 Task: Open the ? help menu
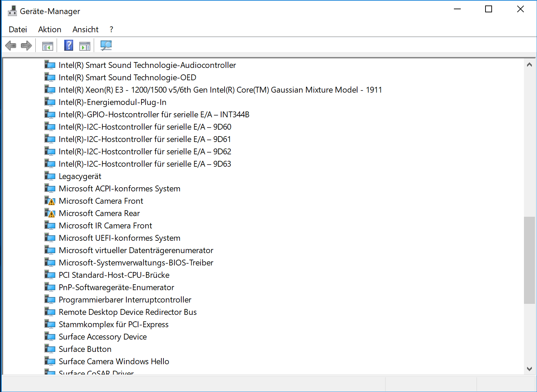(111, 29)
